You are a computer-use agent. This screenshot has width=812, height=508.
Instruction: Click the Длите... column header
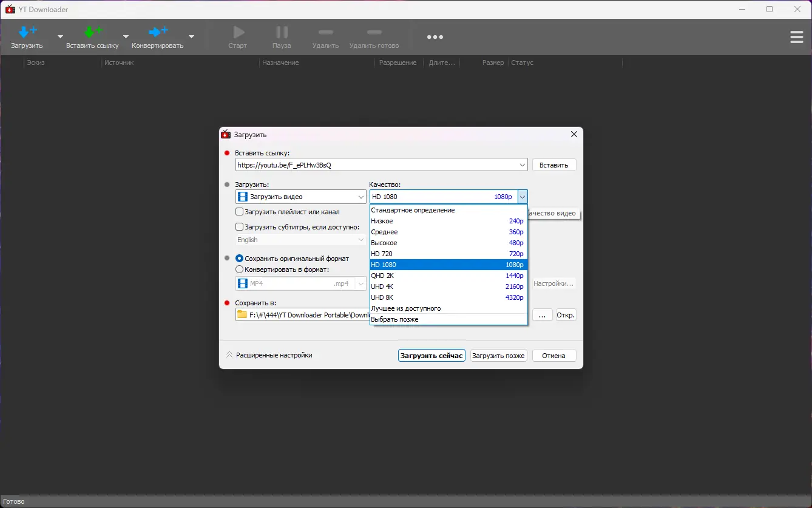(x=442, y=63)
